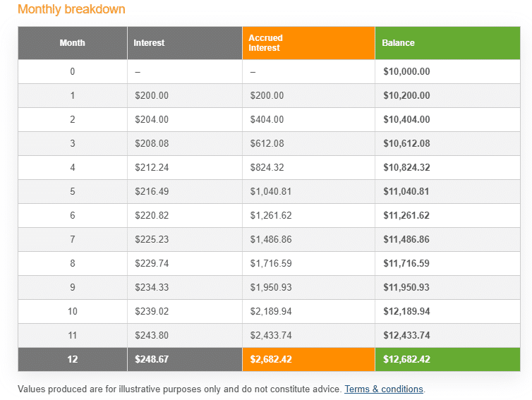The width and height of the screenshot is (532, 400).
Task: Click the $220.82 interest cell
Action: (152, 216)
